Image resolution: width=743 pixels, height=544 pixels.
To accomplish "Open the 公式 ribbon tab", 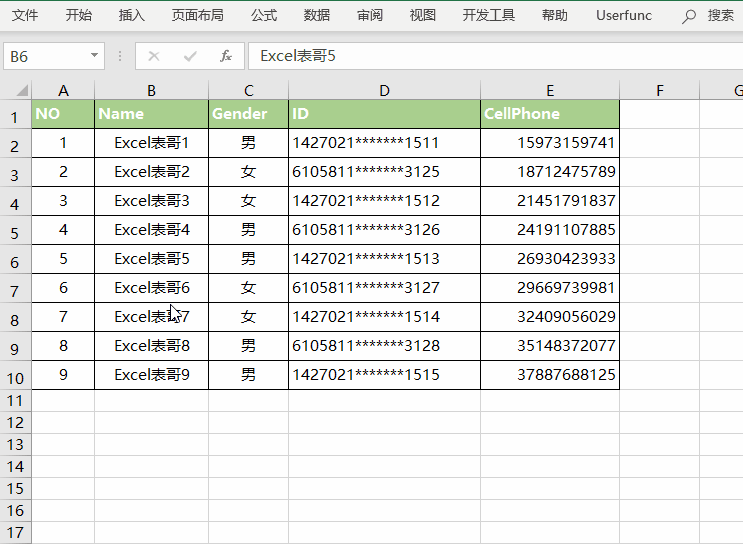I will click(264, 16).
